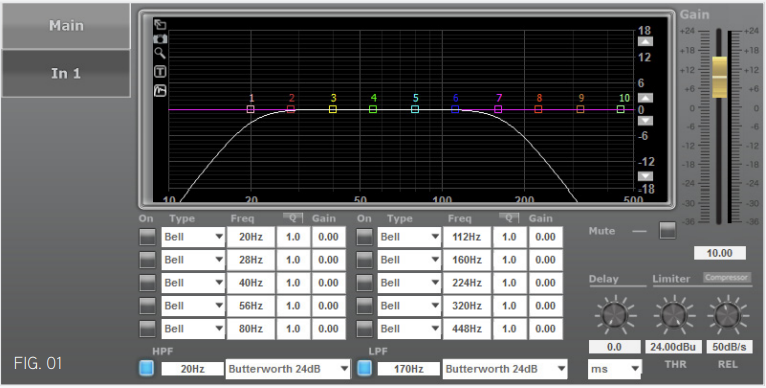
Task: Toggle On button for 112Hz band
Action: click(x=364, y=237)
